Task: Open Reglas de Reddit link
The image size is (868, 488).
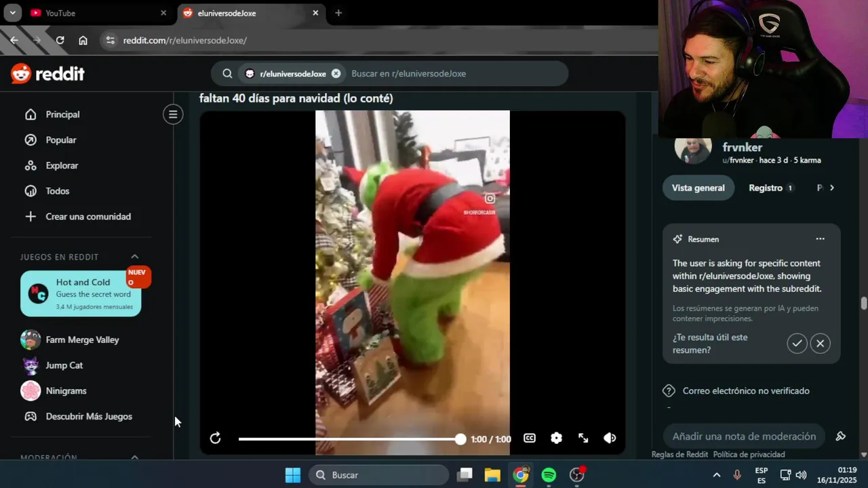Action: tap(679, 455)
